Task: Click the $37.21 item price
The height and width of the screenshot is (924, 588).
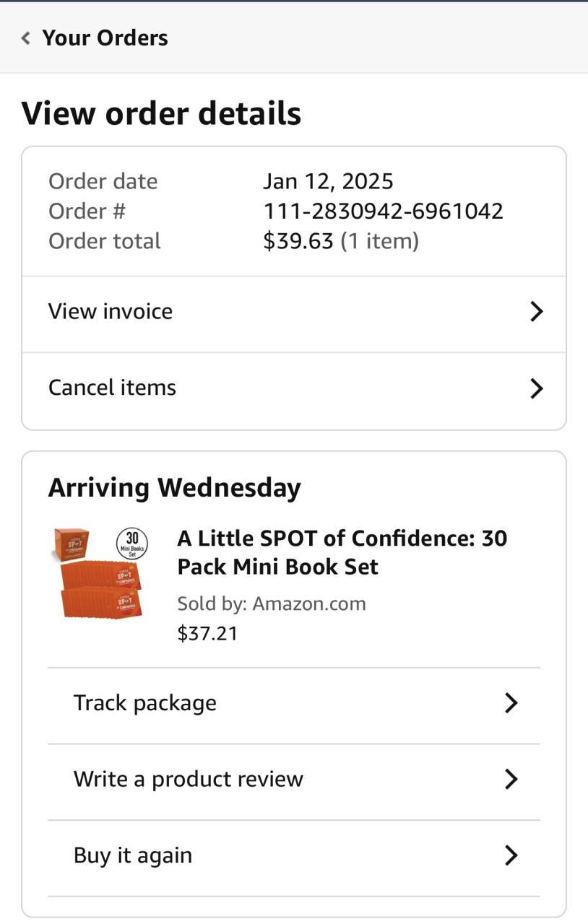Action: point(207,634)
